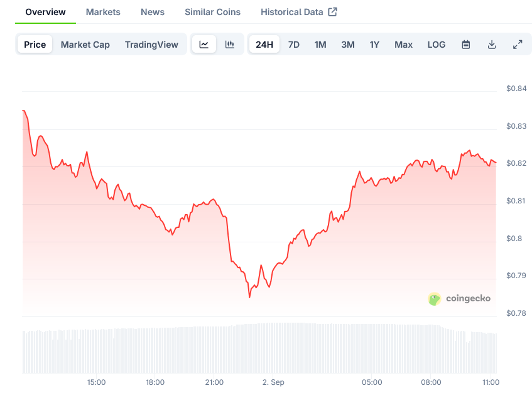
Task: Switch chart to Market Cap
Action: click(x=85, y=45)
